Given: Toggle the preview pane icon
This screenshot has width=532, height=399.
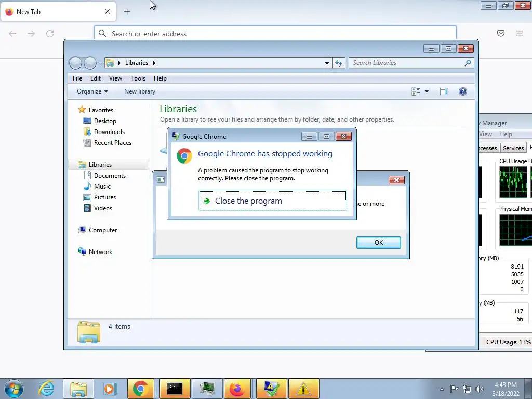Looking at the screenshot, I should pos(444,91).
